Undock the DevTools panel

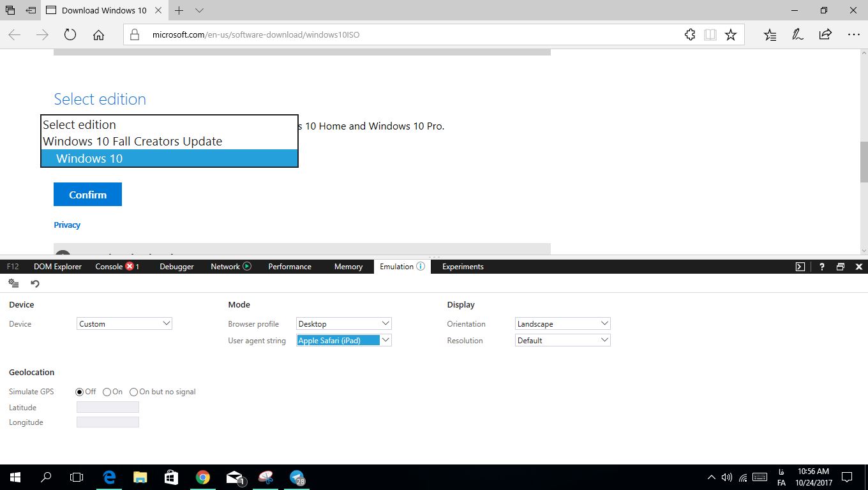tap(841, 267)
